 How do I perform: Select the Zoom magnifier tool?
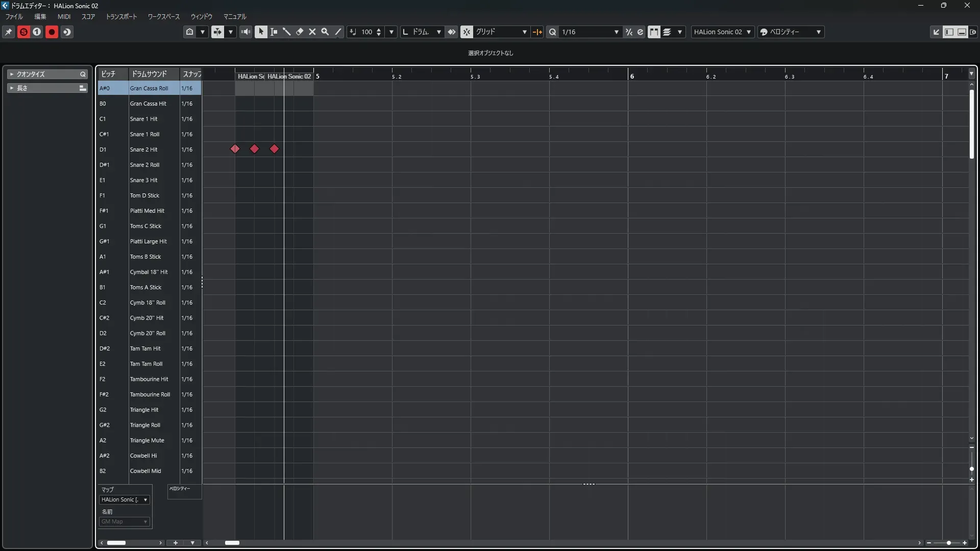(x=325, y=32)
